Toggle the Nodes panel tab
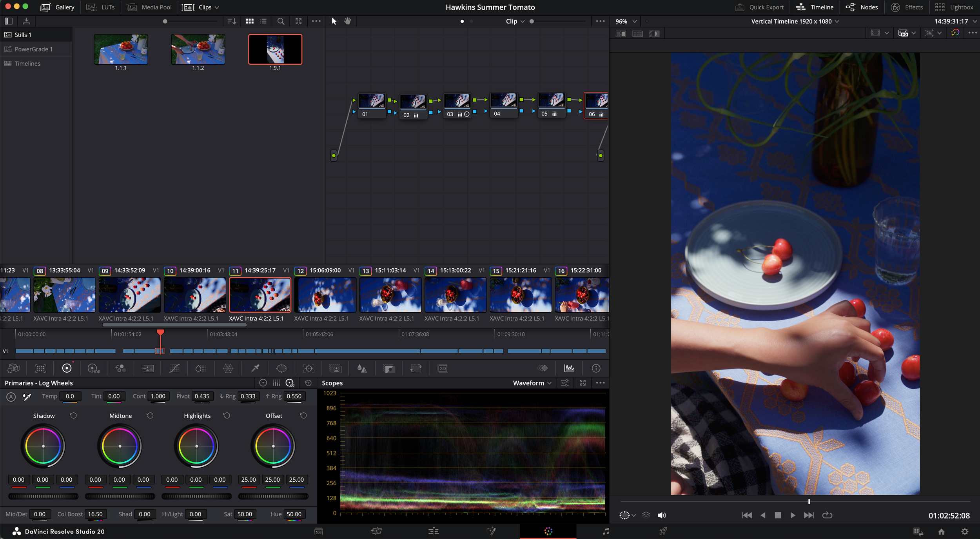This screenshot has width=980, height=539. [862, 7]
